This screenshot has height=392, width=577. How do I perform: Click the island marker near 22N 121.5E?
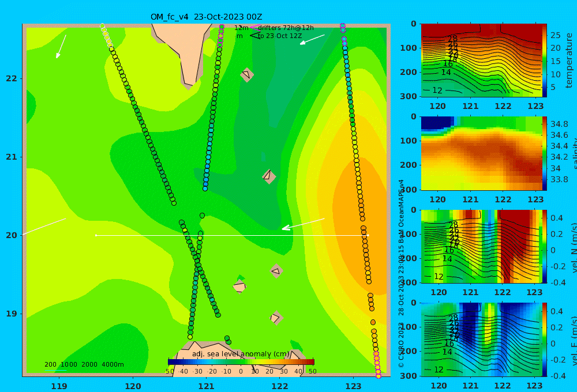pyautogui.click(x=247, y=74)
